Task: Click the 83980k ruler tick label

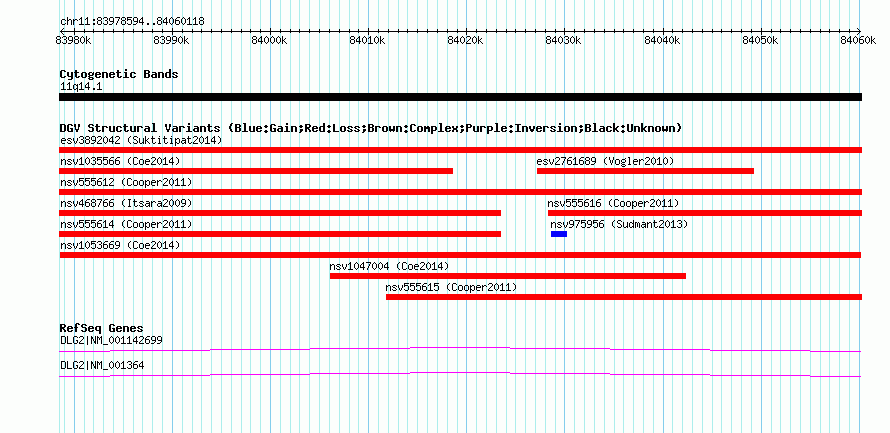Action: pos(73,40)
